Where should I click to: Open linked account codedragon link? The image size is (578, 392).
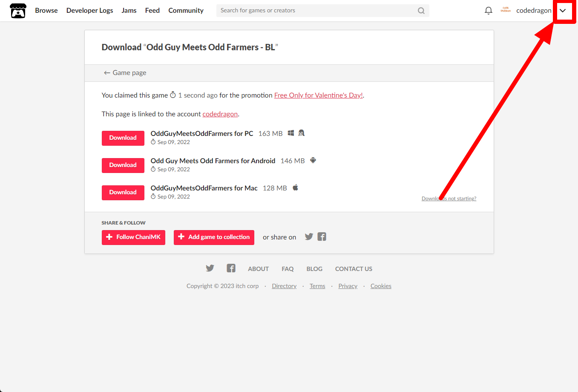tap(220, 114)
